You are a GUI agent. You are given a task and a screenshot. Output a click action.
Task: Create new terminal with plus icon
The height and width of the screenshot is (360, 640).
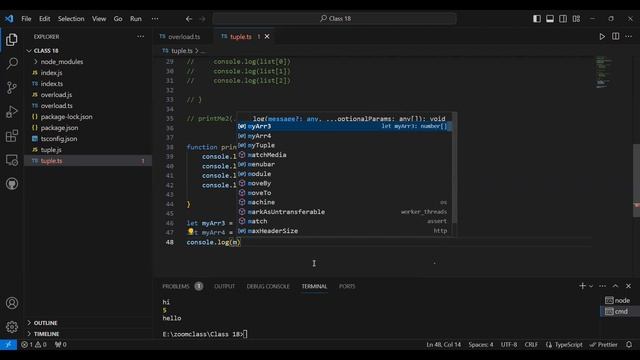(582, 286)
